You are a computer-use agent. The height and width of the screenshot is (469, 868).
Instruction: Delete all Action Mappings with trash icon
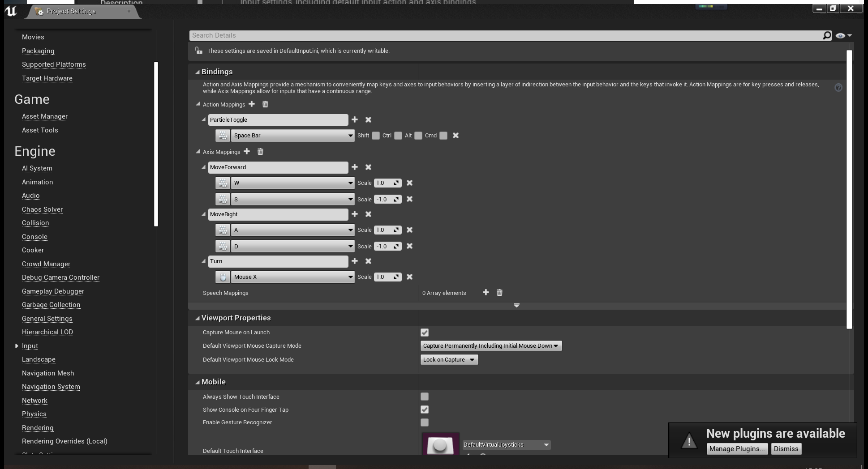click(265, 104)
